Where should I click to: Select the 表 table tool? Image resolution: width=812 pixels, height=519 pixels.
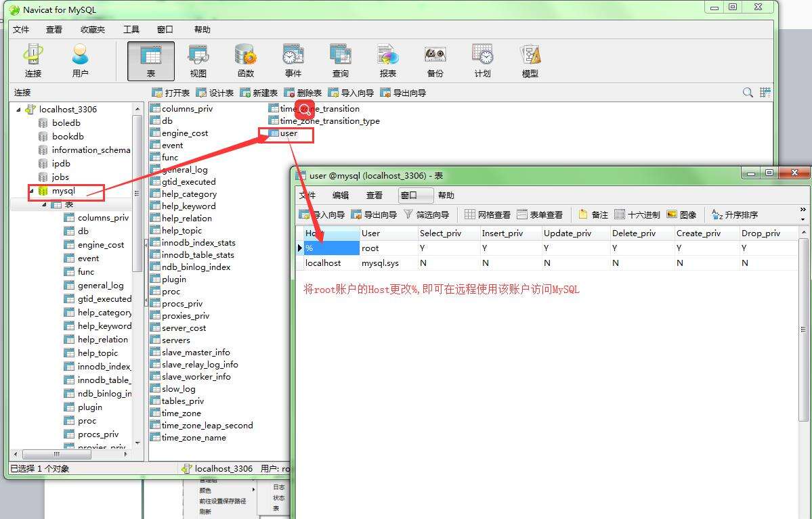coord(151,61)
